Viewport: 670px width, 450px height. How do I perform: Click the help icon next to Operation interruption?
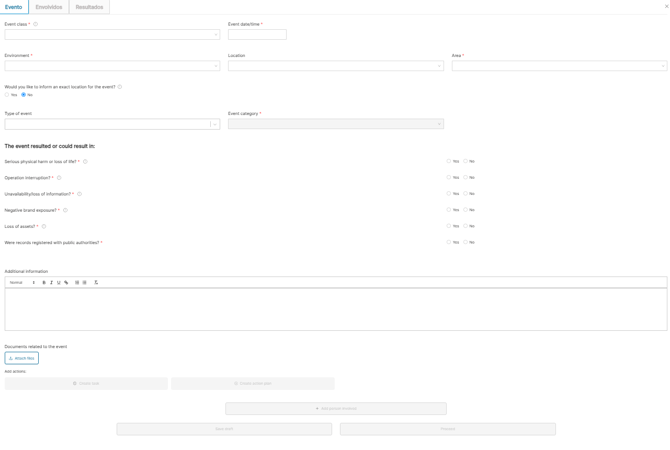pyautogui.click(x=59, y=178)
